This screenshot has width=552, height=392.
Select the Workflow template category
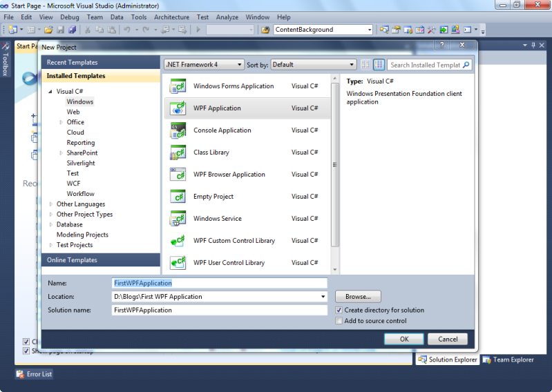point(81,194)
